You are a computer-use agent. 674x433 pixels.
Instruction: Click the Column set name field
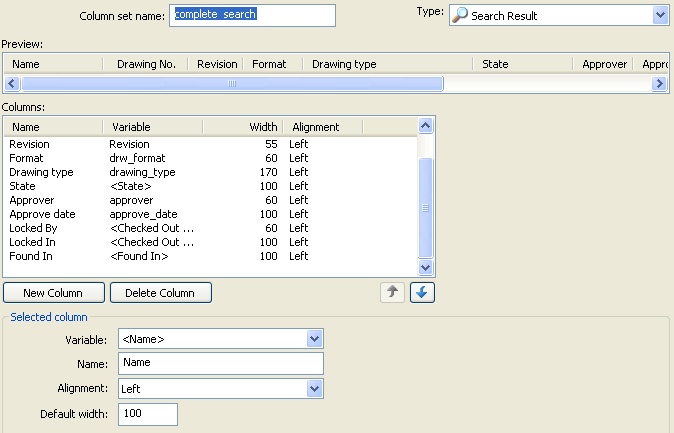point(252,15)
